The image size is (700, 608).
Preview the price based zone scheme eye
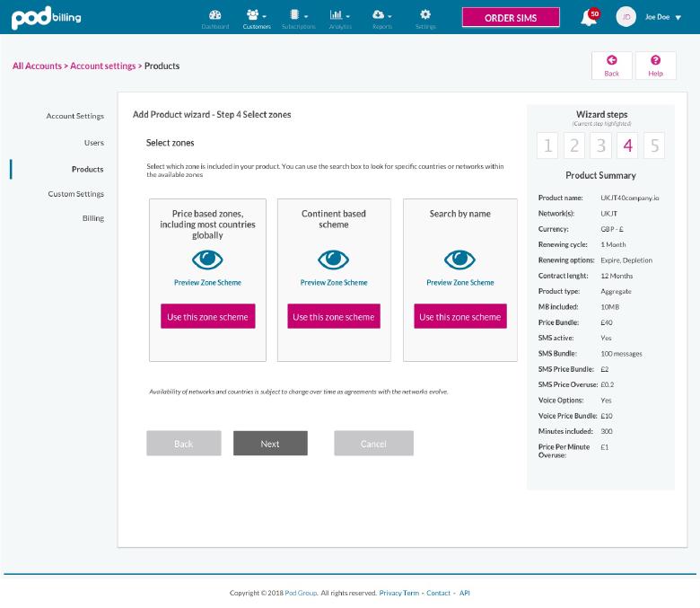point(207,260)
